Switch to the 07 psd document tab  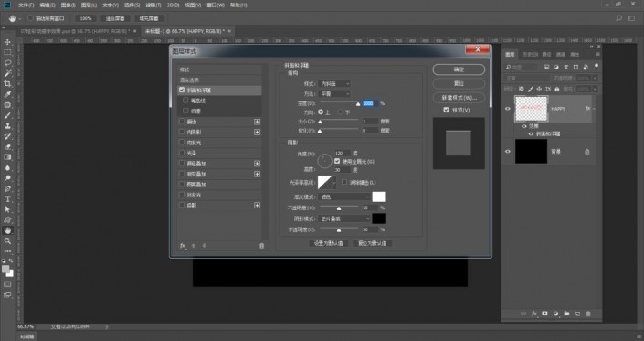click(x=75, y=31)
